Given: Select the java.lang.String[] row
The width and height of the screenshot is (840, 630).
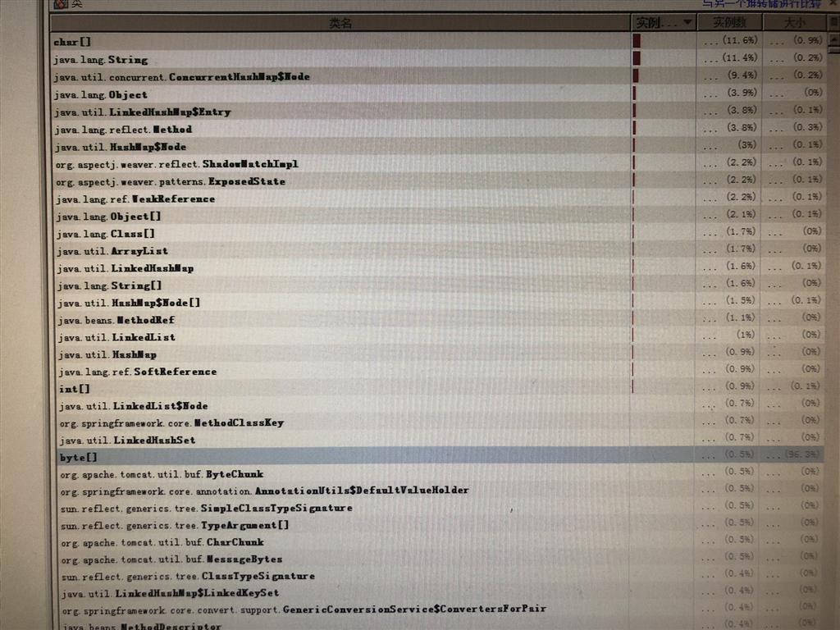Looking at the screenshot, I should pyautogui.click(x=440, y=285).
